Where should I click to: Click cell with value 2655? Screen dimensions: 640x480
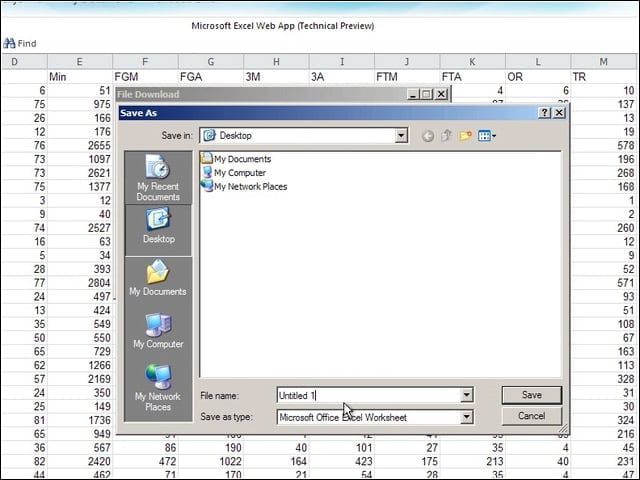click(x=80, y=145)
